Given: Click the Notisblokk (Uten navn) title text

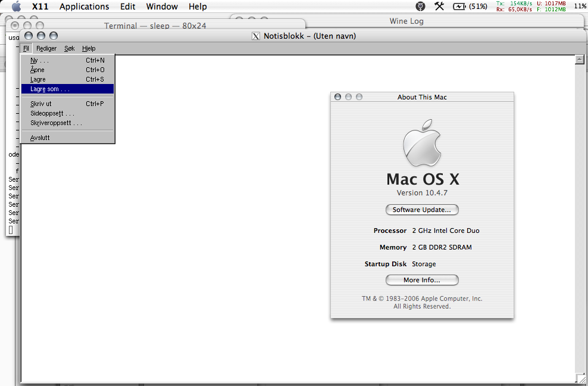Looking at the screenshot, I should pos(309,36).
